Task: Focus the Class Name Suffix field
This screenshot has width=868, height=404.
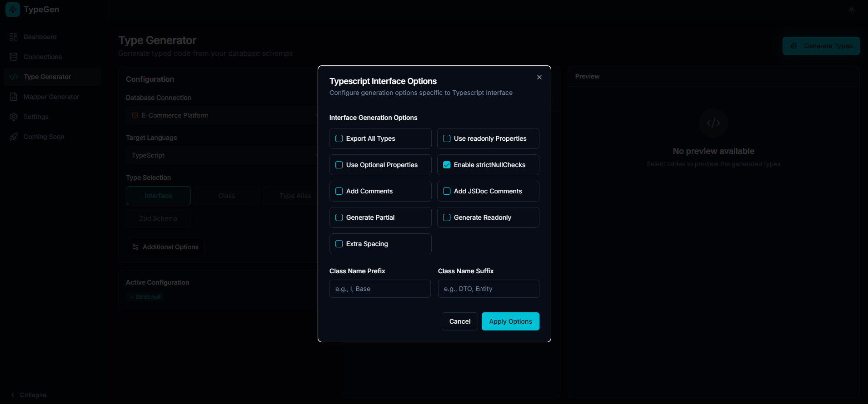Action: [489, 289]
